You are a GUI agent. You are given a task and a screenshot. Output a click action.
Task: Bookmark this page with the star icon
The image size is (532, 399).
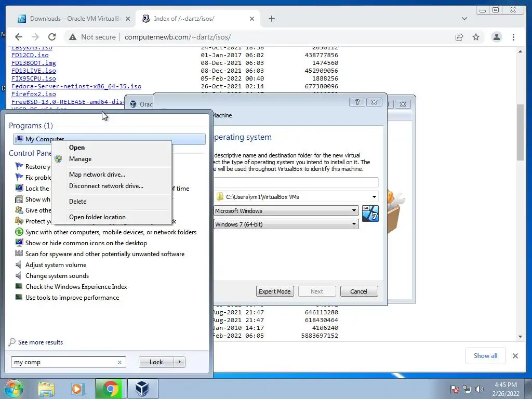476,37
